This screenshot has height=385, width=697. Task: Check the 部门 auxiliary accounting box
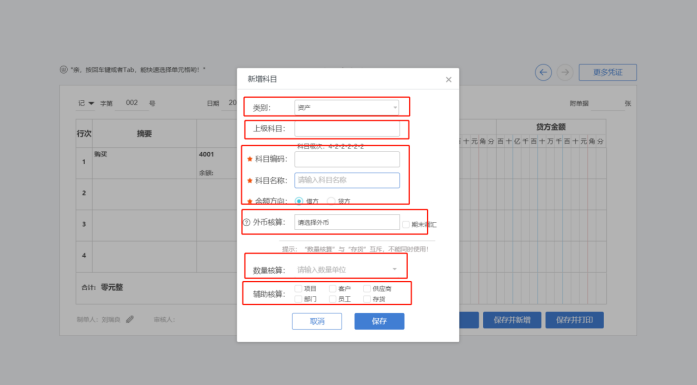pos(298,299)
